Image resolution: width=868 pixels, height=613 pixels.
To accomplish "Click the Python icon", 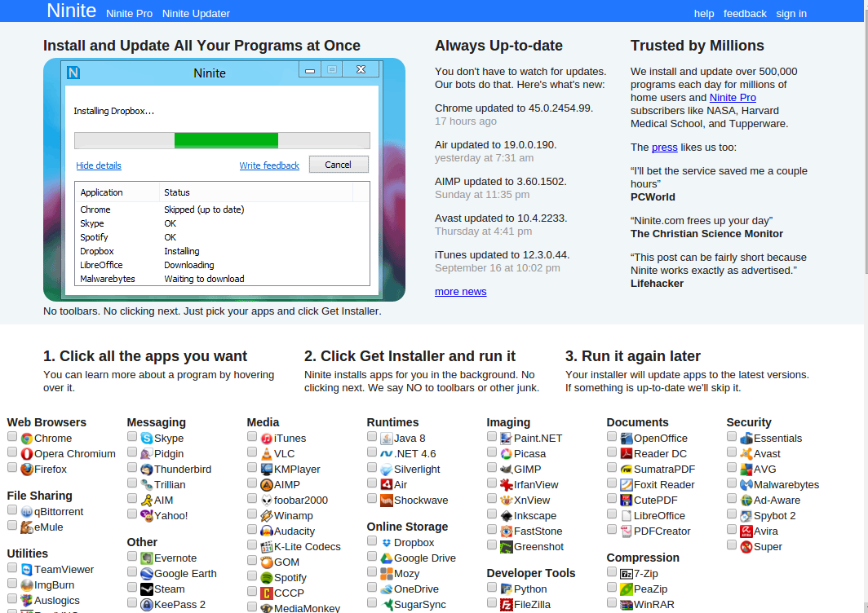I will (x=507, y=589).
